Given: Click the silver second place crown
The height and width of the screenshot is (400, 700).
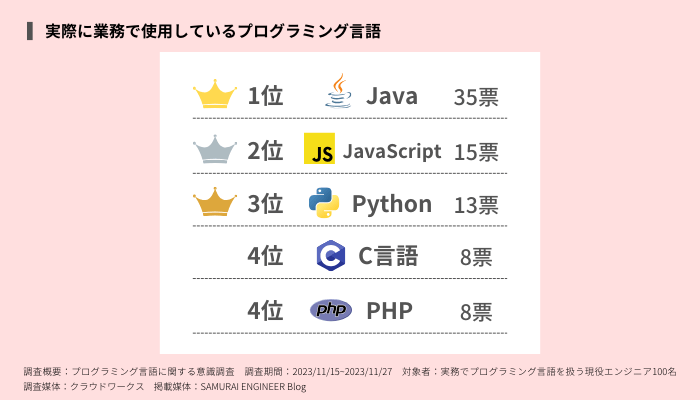Looking at the screenshot, I should click(215, 149).
